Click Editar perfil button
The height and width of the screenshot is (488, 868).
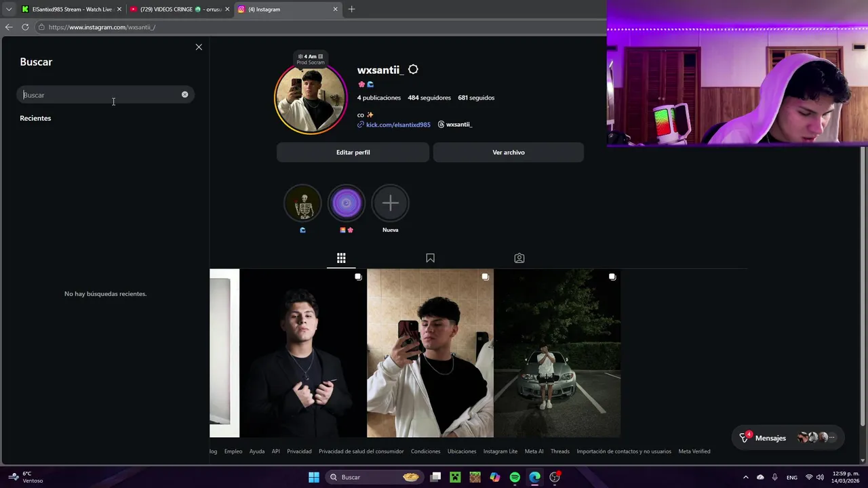353,152
